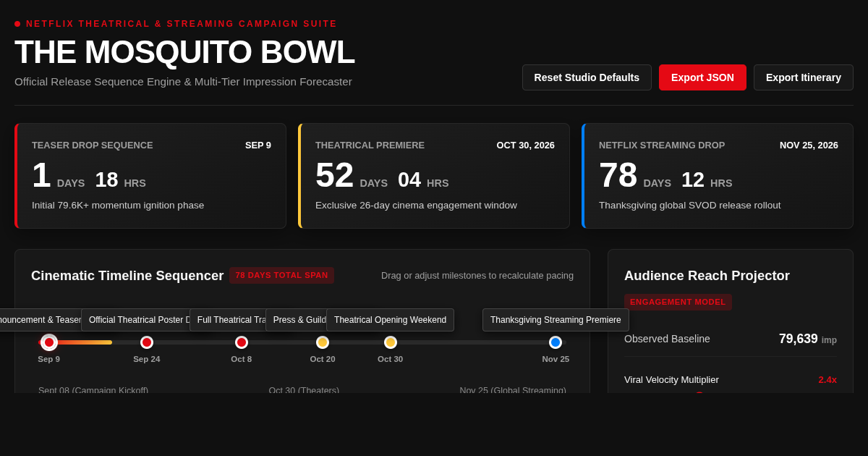
Task: Click the Sep 24 date label under timeline
Action: point(147,359)
